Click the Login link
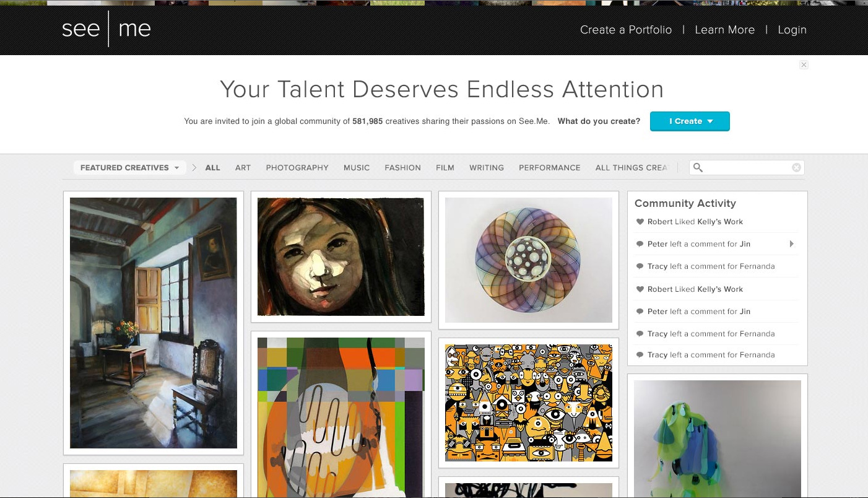Screen dimensions: 868x498 [x=792, y=30]
